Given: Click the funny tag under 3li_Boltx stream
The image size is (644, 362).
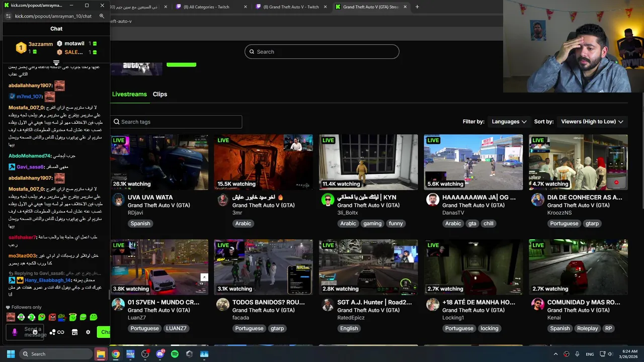Looking at the screenshot, I should (395, 223).
